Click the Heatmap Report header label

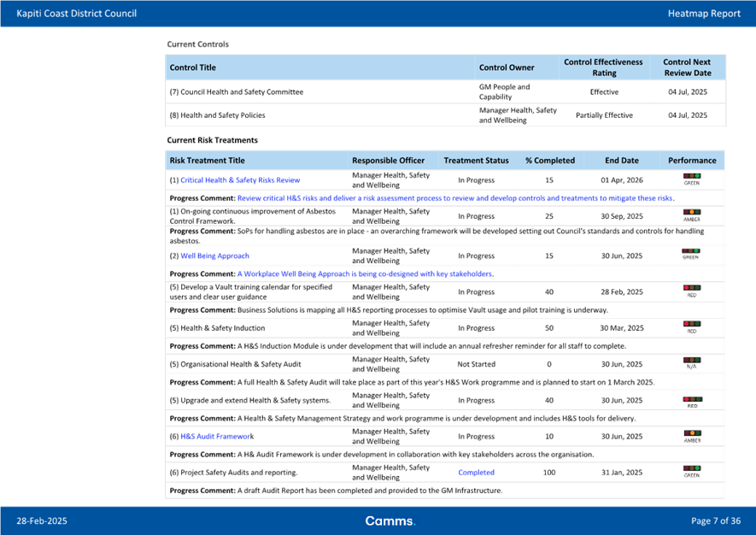[x=704, y=14]
